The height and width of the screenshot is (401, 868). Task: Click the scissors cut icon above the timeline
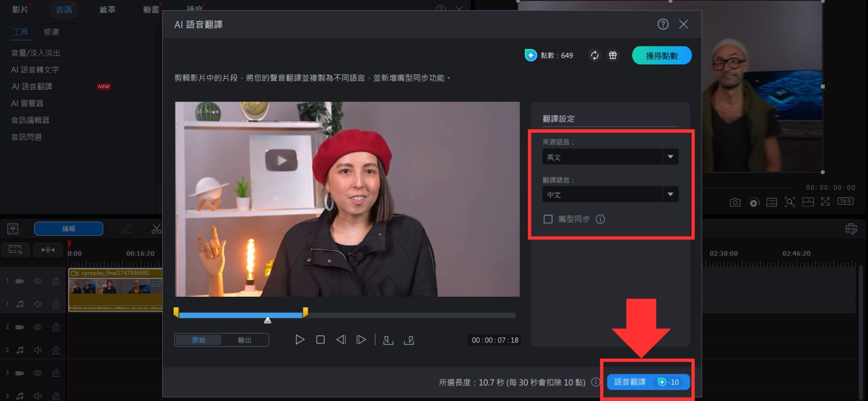point(156,229)
